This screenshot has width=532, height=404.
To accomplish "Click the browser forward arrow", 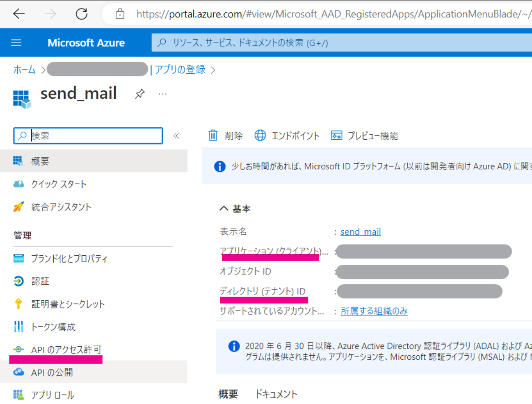I will (50, 14).
